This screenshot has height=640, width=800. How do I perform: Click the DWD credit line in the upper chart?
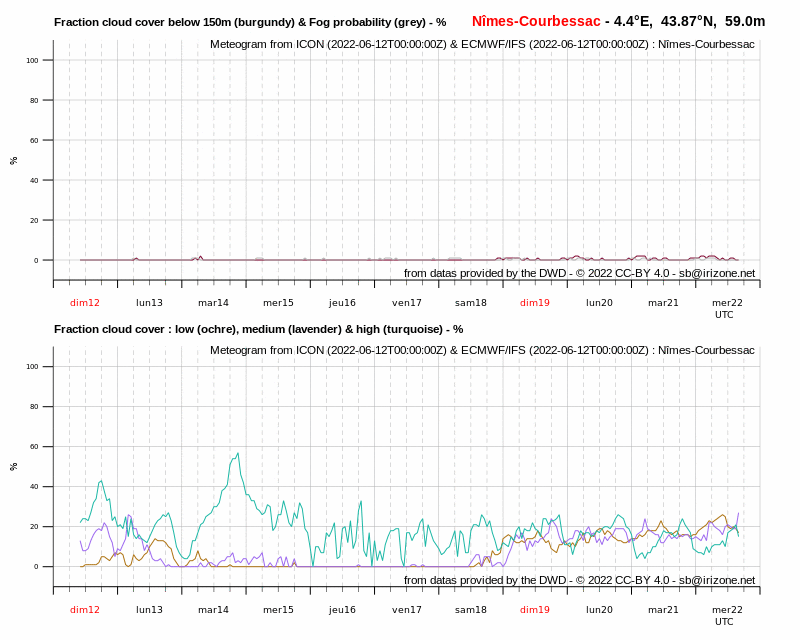coord(579,274)
